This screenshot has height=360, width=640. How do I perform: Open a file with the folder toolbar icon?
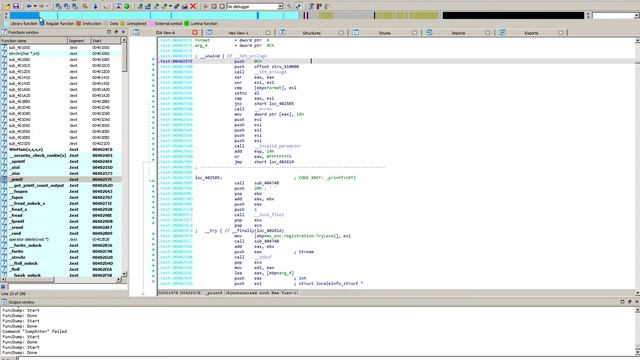7,6
